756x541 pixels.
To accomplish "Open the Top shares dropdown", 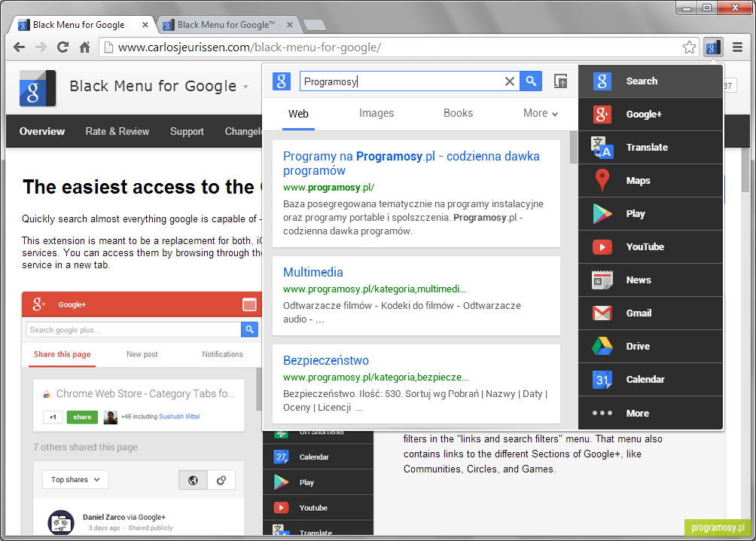I will click(x=75, y=480).
